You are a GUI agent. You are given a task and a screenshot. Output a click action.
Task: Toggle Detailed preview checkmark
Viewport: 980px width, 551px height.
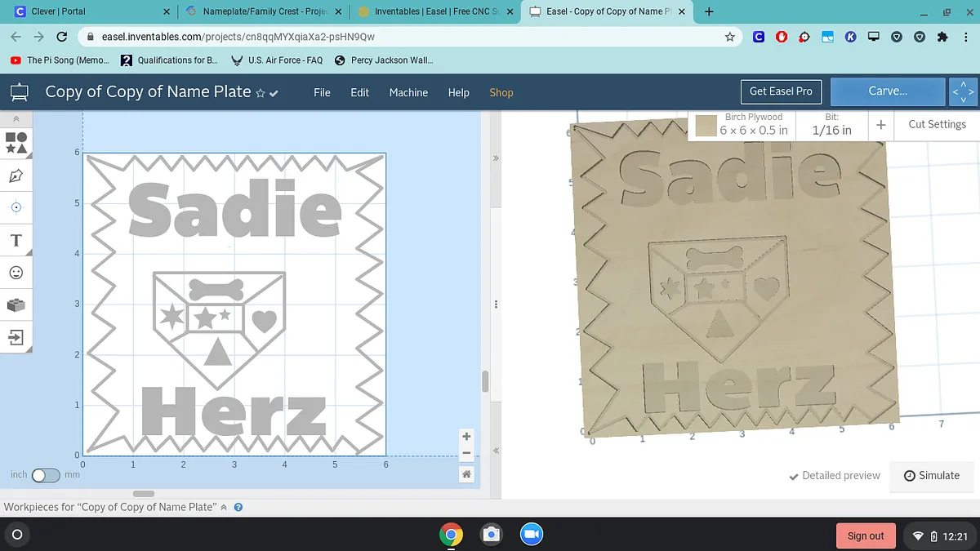coord(835,475)
